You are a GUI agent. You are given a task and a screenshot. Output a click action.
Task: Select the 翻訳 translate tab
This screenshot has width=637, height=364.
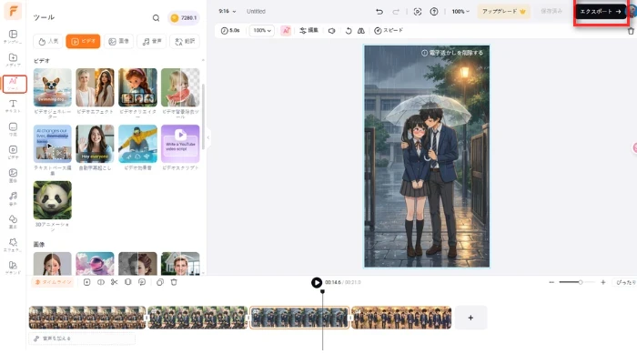click(185, 41)
